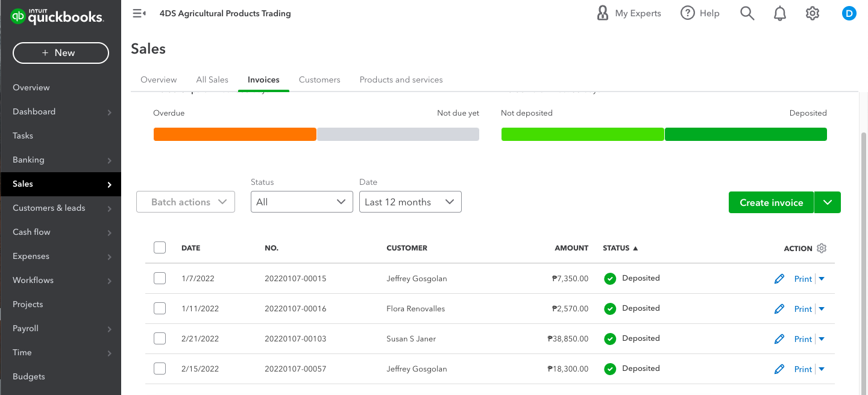868x395 pixels.
Task: Collapse the left navigation menu icon
Action: pyautogui.click(x=139, y=13)
